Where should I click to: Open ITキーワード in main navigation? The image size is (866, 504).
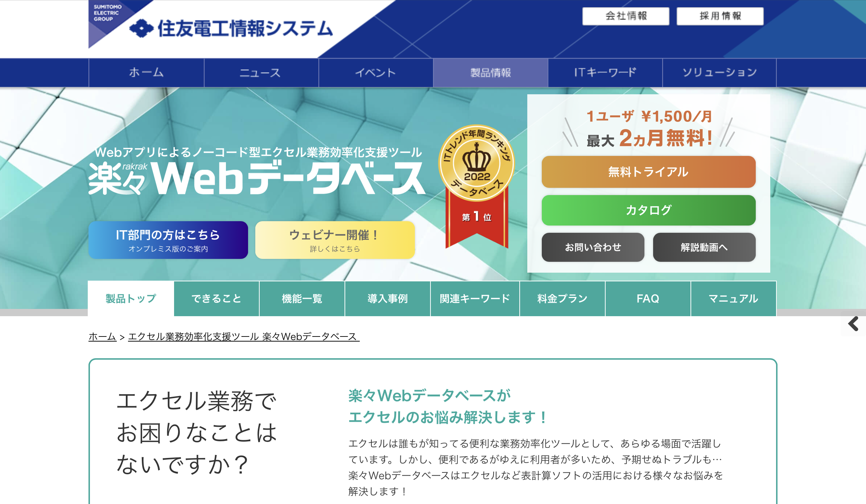(605, 73)
